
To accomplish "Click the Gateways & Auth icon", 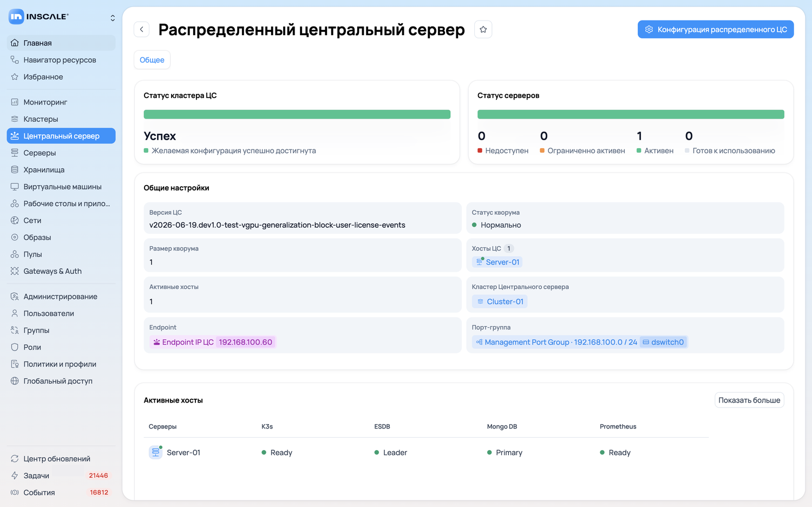I will [15, 271].
